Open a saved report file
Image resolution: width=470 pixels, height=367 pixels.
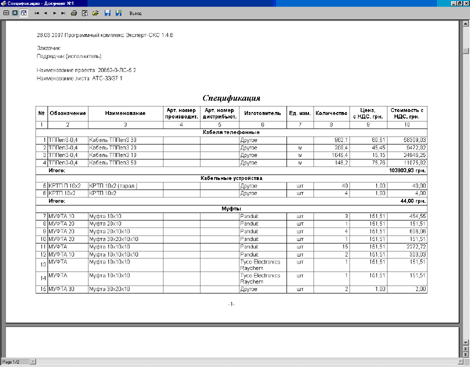pyautogui.click(x=95, y=13)
